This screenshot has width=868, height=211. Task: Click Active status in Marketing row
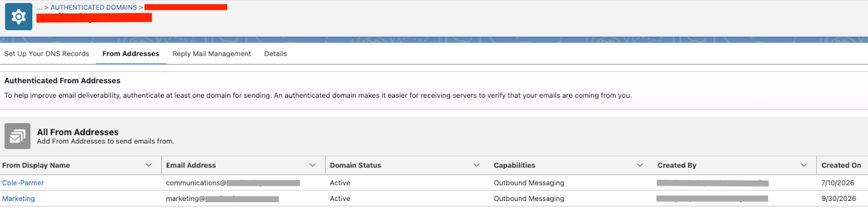click(x=340, y=198)
